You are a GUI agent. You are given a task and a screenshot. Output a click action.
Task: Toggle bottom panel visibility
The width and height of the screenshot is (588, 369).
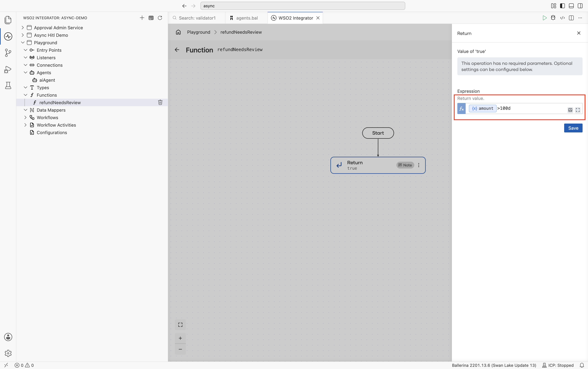click(x=571, y=6)
